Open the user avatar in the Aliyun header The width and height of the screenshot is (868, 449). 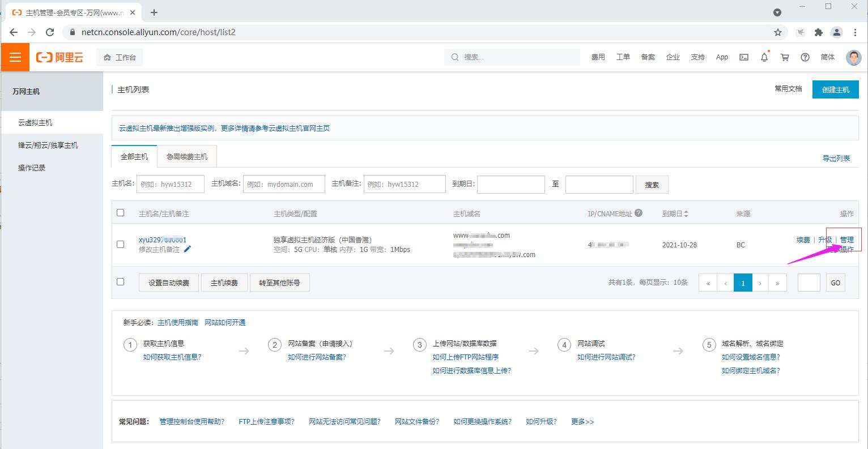point(853,57)
